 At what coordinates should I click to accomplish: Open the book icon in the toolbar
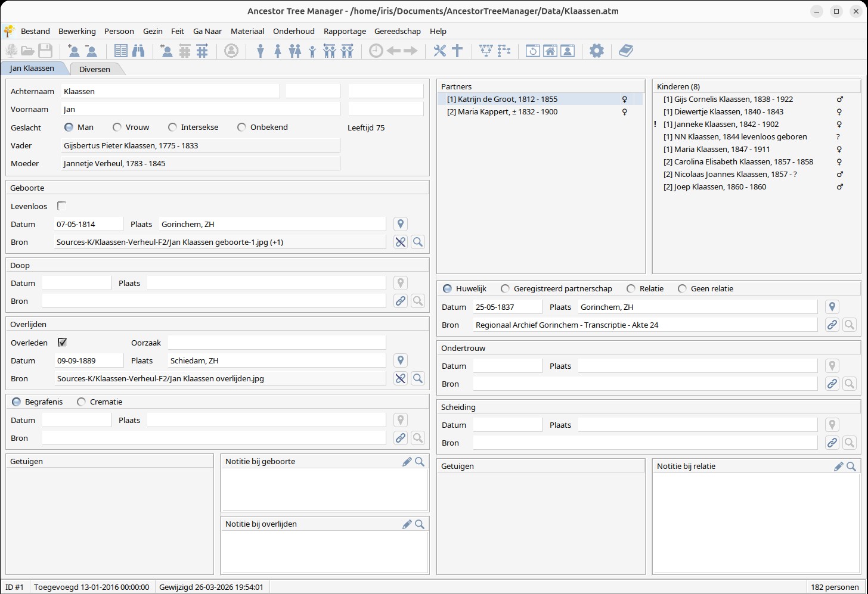tap(625, 51)
